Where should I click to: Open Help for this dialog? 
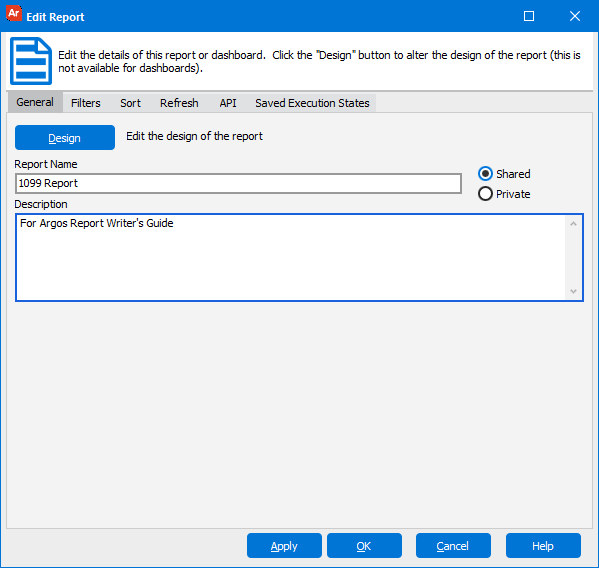(543, 545)
